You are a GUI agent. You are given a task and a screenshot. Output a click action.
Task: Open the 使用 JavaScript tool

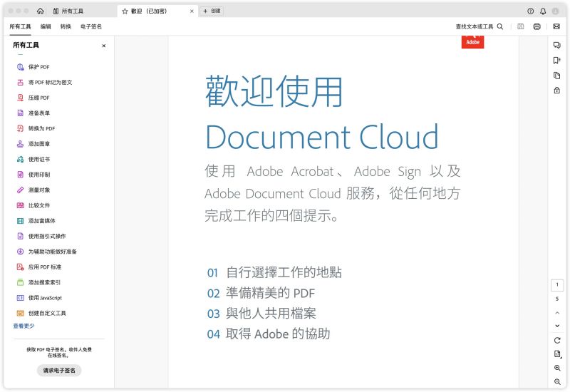point(39,298)
